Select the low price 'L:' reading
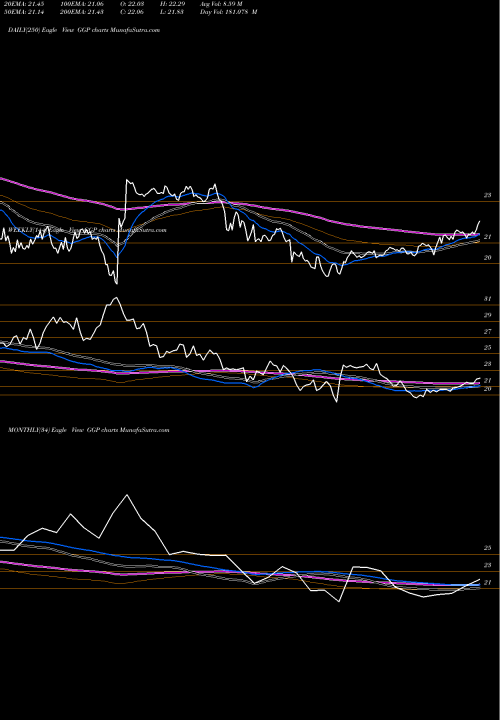The height and width of the screenshot is (720, 500). click(173, 12)
